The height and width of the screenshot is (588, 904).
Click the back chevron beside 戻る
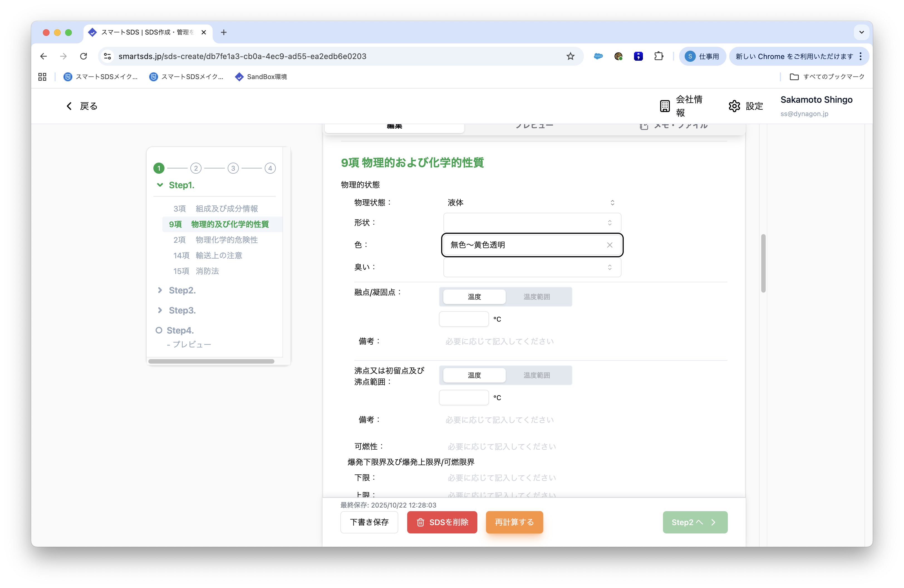[69, 106]
